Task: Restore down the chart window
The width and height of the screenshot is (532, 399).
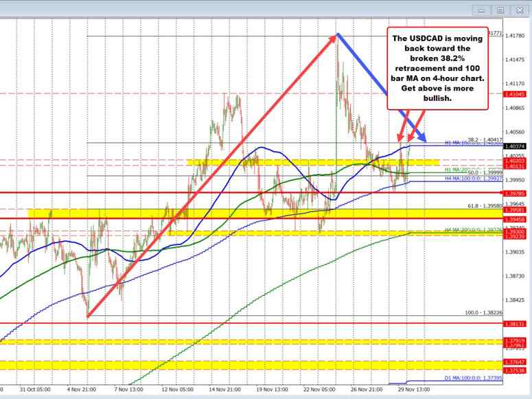Action: pyautogui.click(x=500, y=10)
